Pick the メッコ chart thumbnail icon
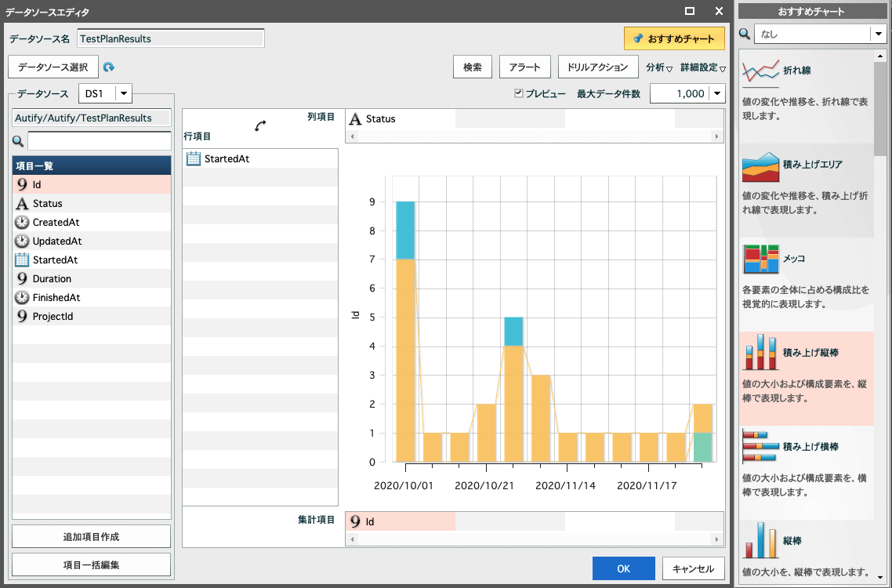The height and width of the screenshot is (588, 892). [760, 259]
